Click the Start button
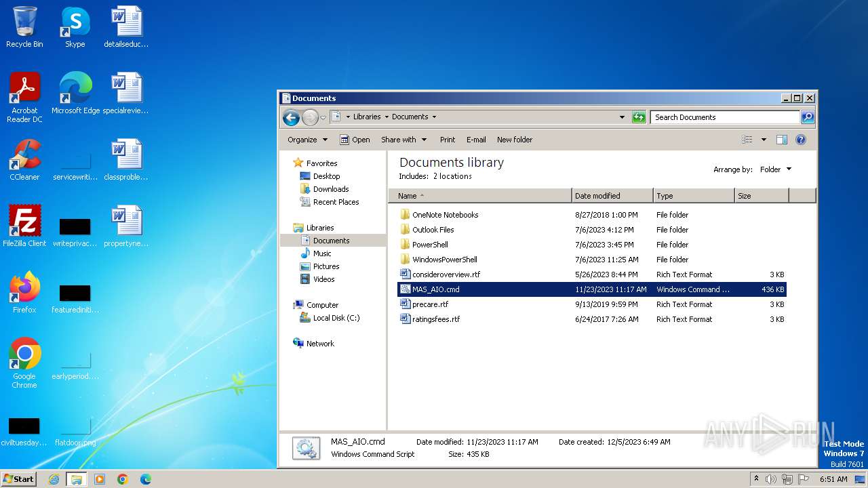The image size is (868, 488). click(19, 479)
